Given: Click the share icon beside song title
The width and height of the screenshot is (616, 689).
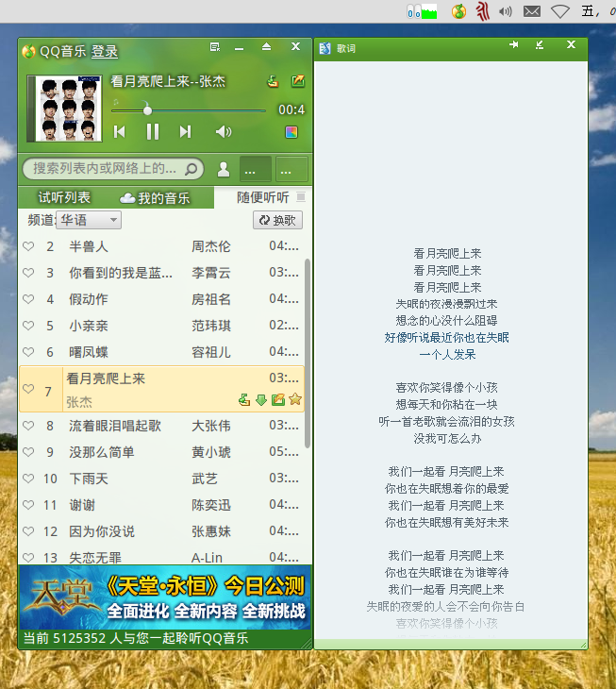Looking at the screenshot, I should point(298,81).
